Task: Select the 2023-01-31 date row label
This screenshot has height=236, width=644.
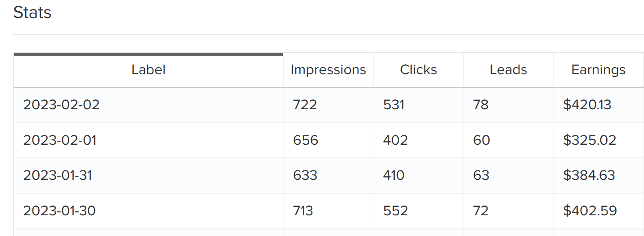Action: tap(58, 175)
